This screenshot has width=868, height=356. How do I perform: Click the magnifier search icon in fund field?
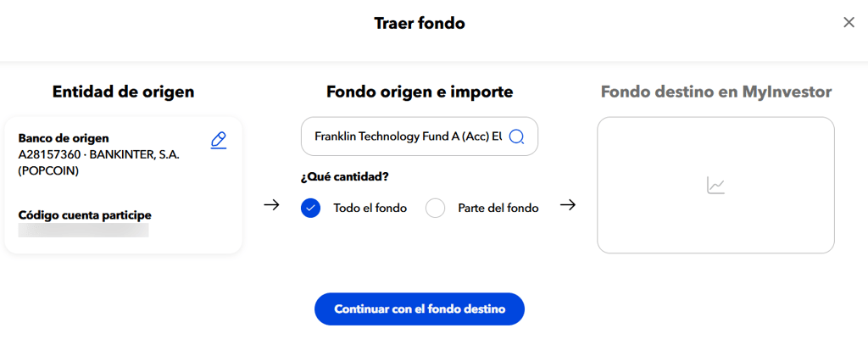[x=516, y=136]
